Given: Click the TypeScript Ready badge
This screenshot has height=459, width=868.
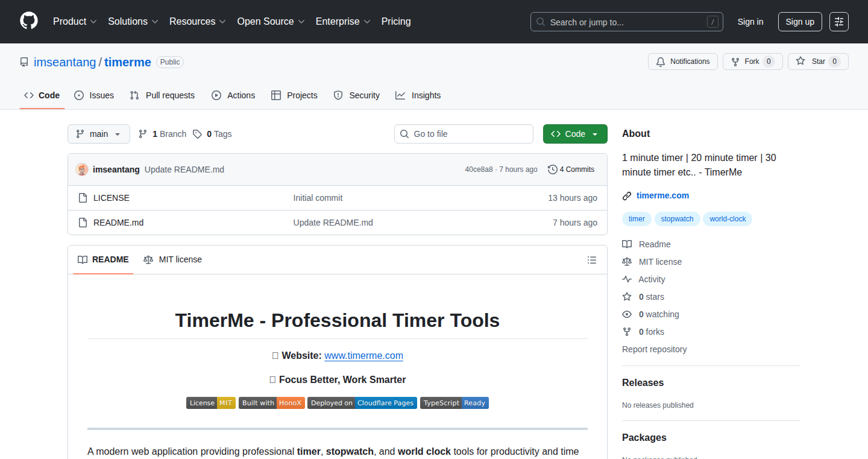Looking at the screenshot, I should click(454, 403).
